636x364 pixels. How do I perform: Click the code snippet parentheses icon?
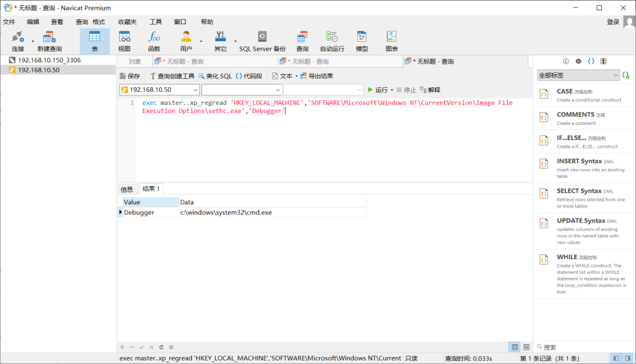pyautogui.click(x=591, y=61)
